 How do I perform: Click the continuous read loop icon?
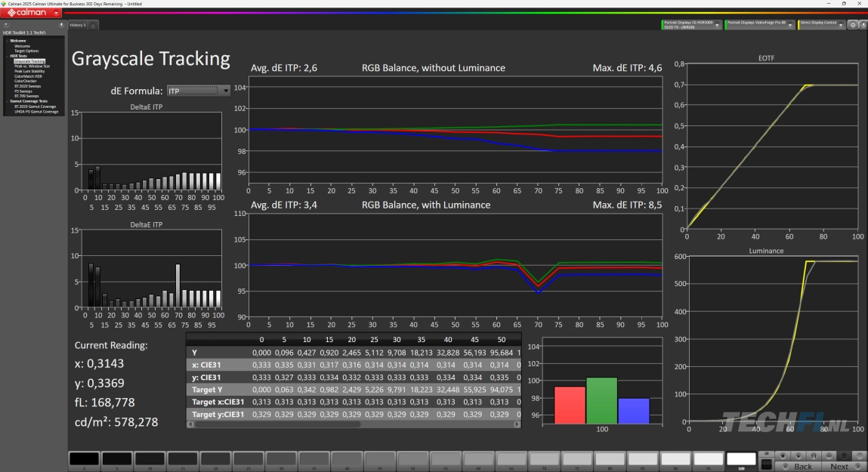point(828,456)
